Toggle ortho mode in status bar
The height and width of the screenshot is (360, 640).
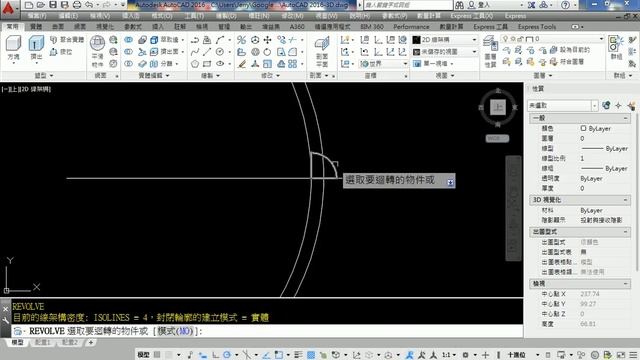(215, 355)
